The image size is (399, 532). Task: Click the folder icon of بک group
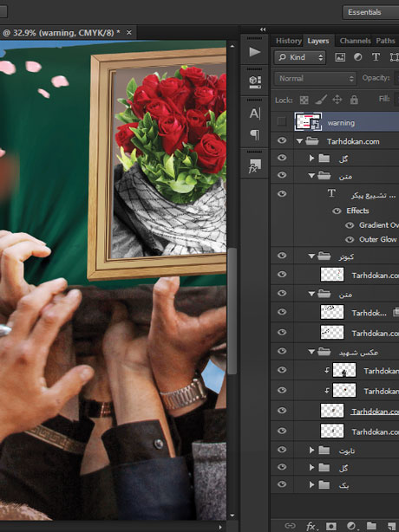[324, 484]
